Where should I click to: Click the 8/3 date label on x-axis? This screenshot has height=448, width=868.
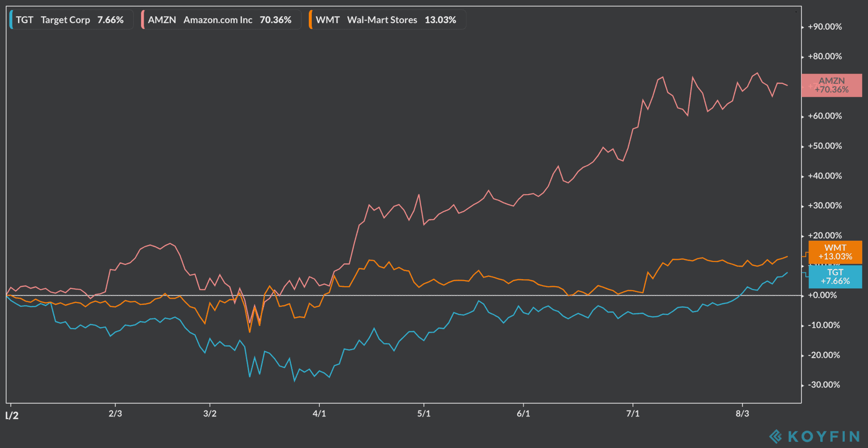(742, 413)
